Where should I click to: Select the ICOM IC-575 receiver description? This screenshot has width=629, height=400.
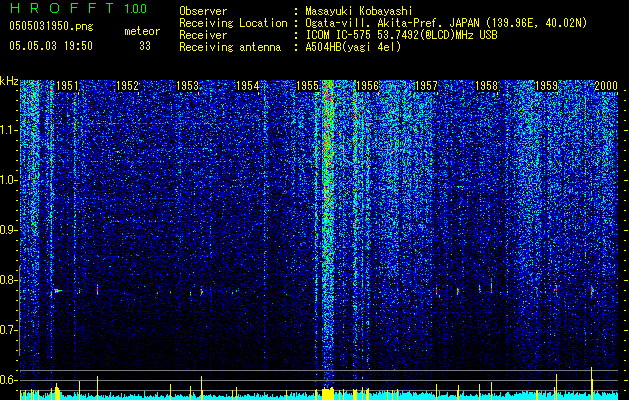pos(401,35)
